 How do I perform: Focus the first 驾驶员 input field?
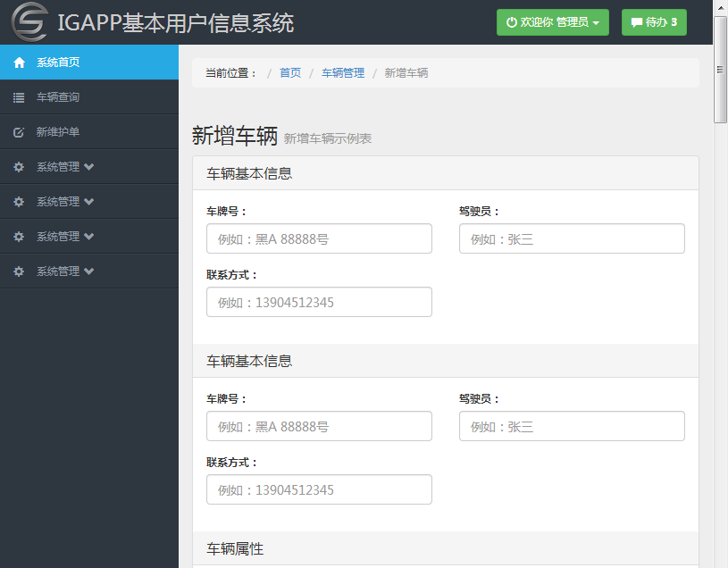(572, 238)
